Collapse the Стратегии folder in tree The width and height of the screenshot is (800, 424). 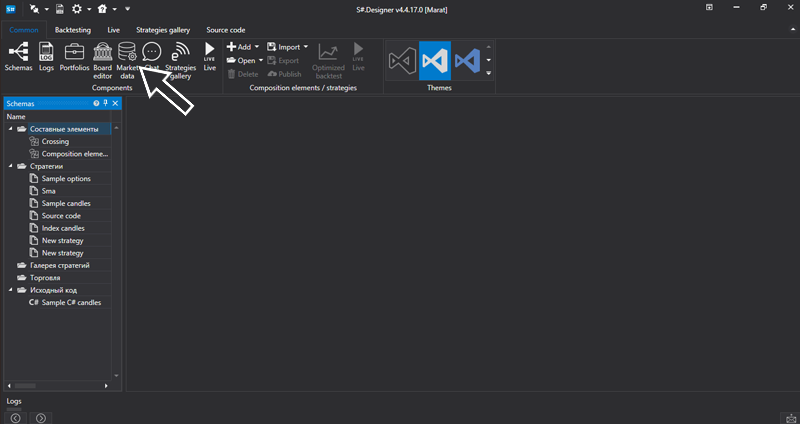pyautogui.click(x=10, y=166)
